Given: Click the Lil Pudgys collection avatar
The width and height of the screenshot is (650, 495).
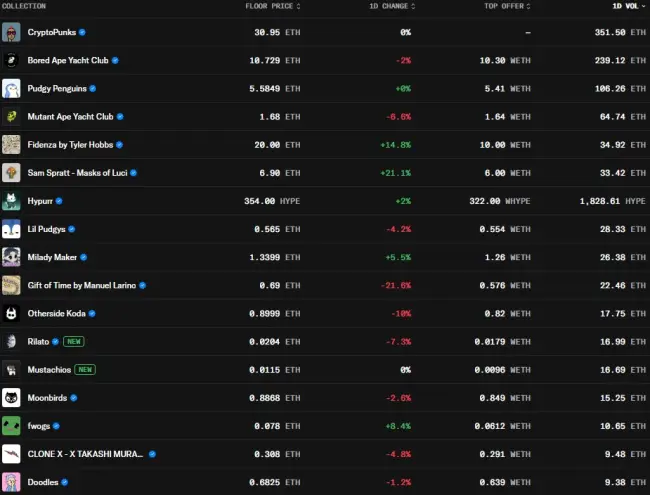Looking at the screenshot, I should click(11, 229).
